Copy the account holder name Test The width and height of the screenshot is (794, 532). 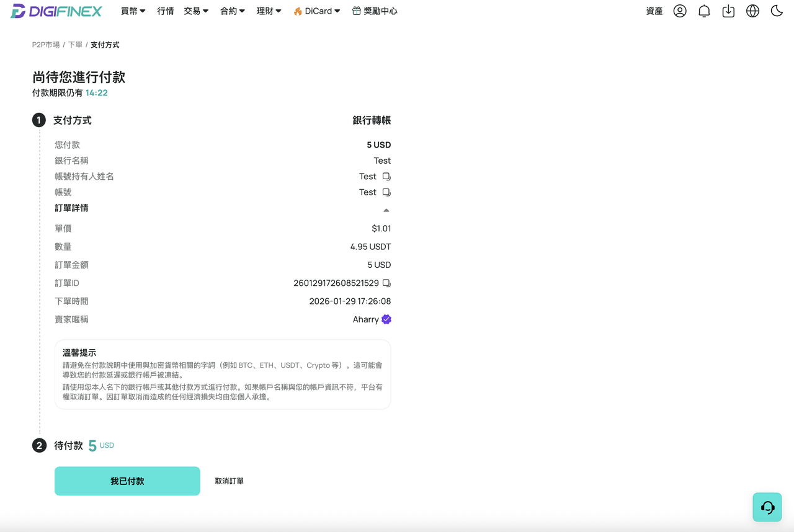click(386, 177)
